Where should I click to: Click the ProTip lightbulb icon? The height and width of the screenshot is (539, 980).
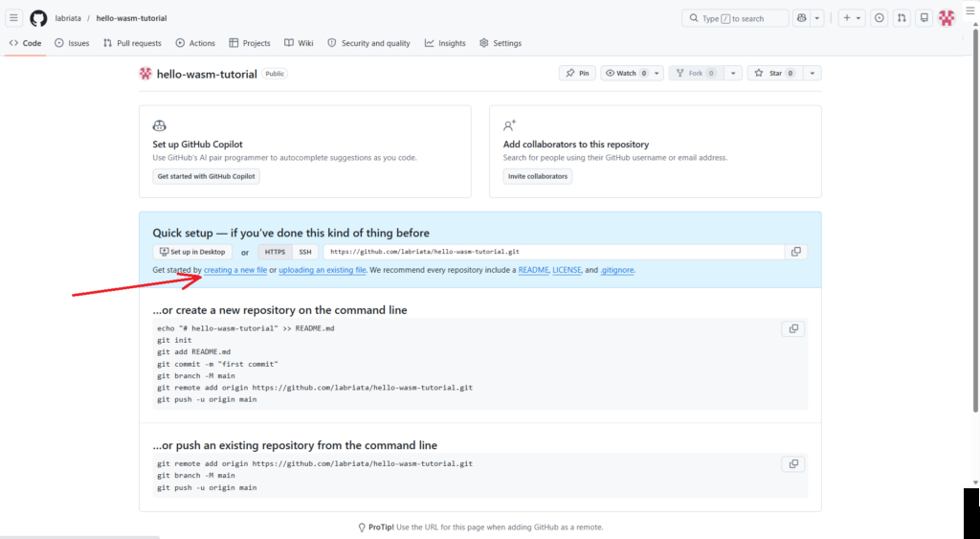tap(361, 528)
